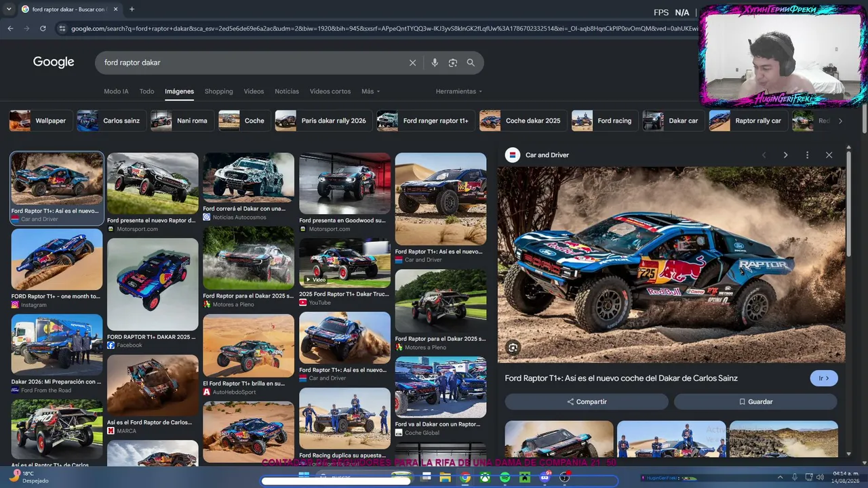
Task: Switch to Modo IA tab
Action: click(116, 91)
